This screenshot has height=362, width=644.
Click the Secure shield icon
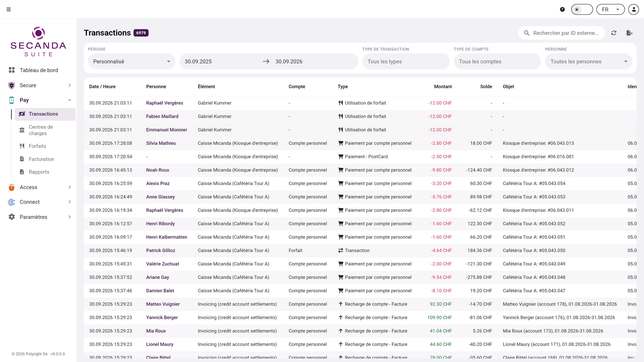click(x=12, y=85)
